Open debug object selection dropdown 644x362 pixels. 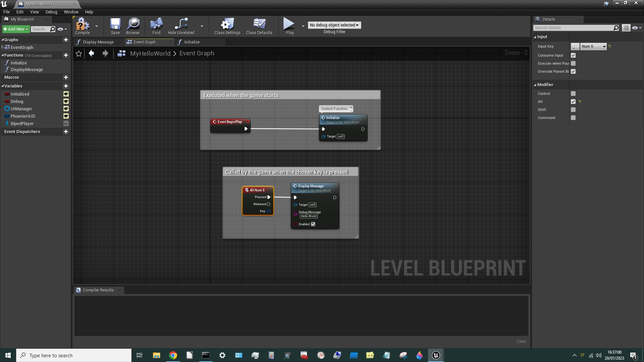334,25
